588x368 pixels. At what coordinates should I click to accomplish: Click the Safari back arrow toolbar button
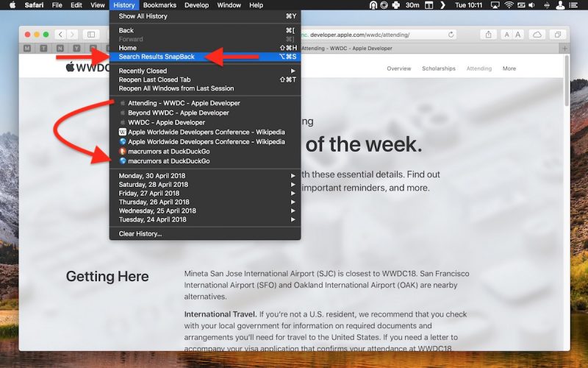(60, 35)
